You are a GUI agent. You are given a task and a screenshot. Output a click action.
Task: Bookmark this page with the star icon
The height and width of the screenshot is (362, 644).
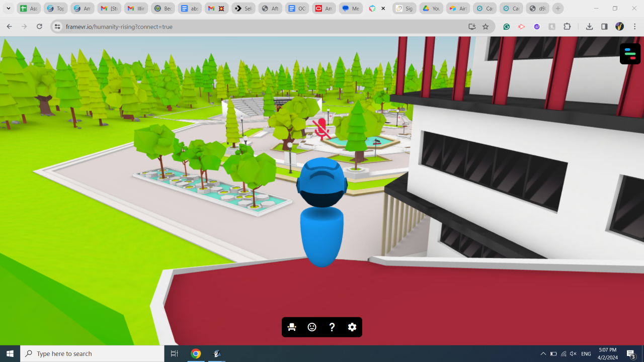tap(486, 27)
